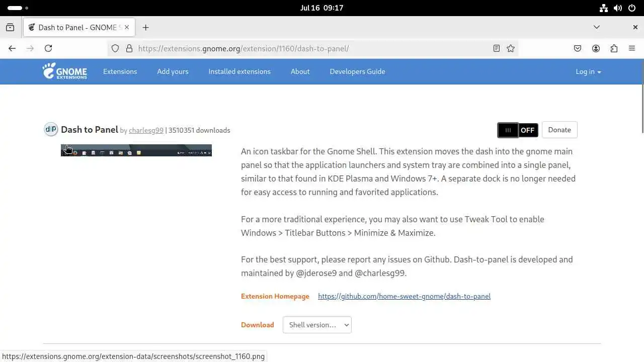Open the browser extensions puzzle icon

614,48
